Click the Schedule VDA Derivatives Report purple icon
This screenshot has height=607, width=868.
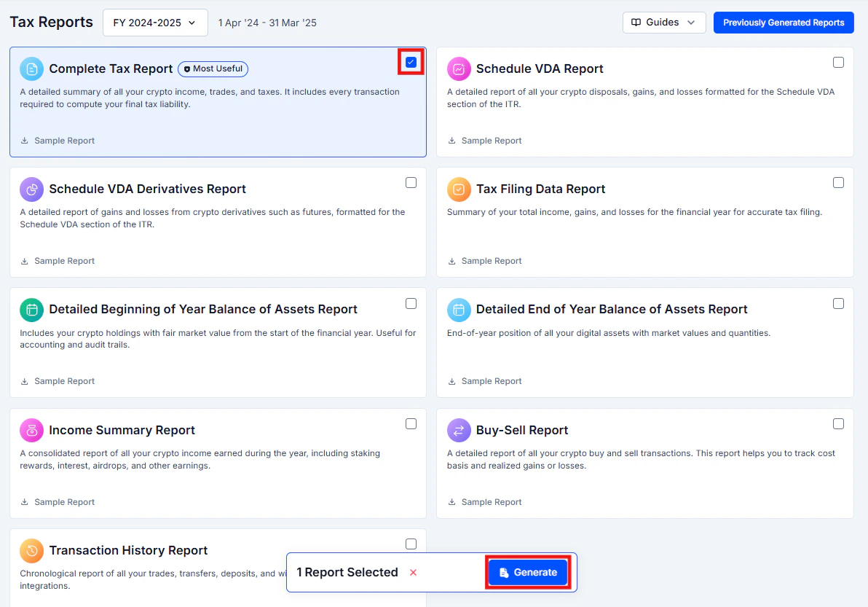pos(31,189)
